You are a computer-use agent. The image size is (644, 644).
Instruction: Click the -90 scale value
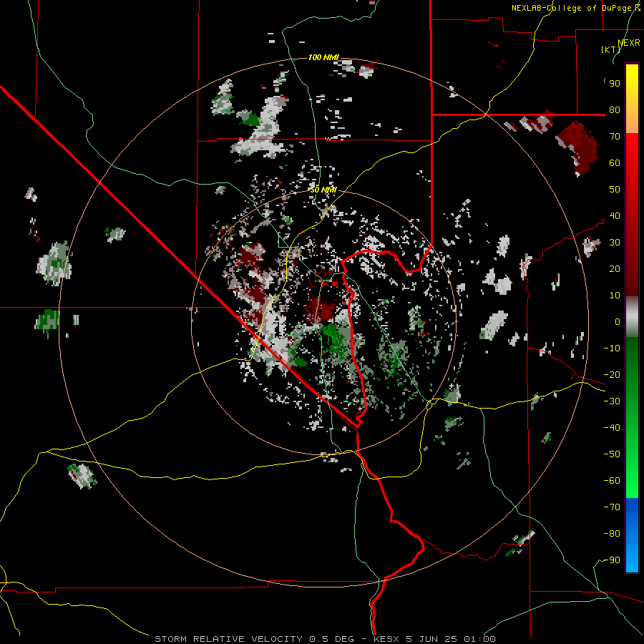click(612, 560)
